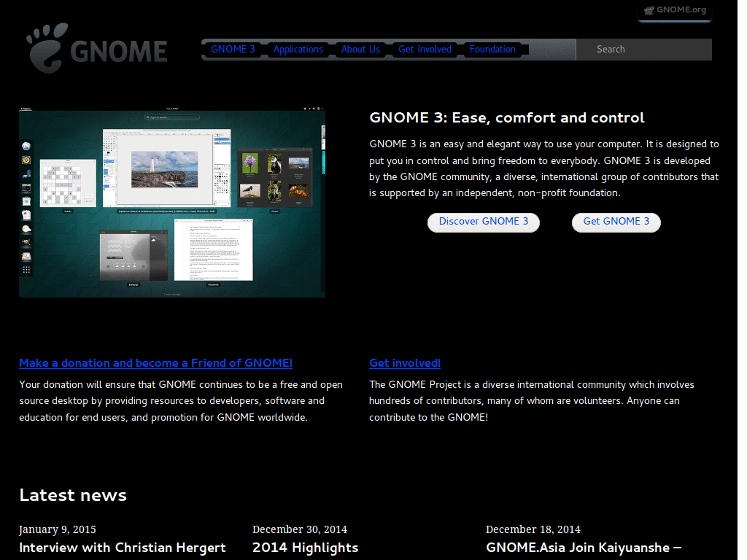Image resolution: width=747 pixels, height=560 pixels.
Task: Click the text editor icon in the dock
Action: tap(26, 255)
